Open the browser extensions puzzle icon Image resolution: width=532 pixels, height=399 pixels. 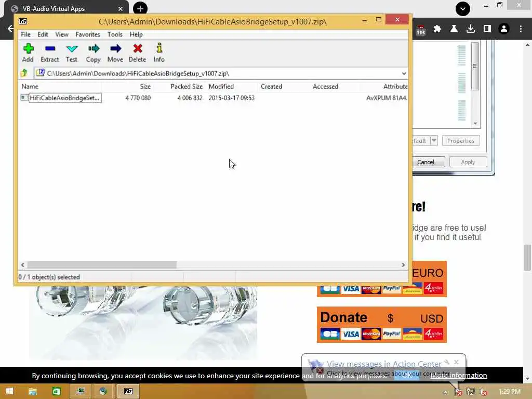[437, 29]
